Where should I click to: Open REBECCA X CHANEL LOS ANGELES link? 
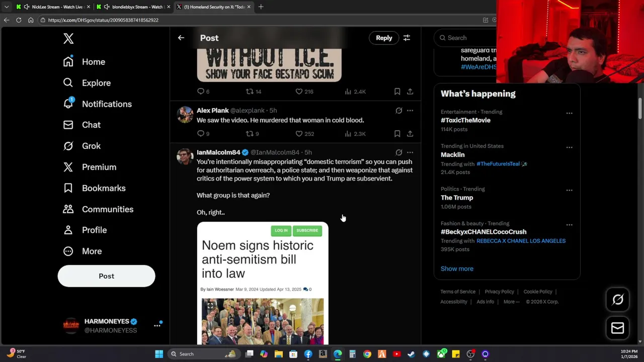point(521,241)
